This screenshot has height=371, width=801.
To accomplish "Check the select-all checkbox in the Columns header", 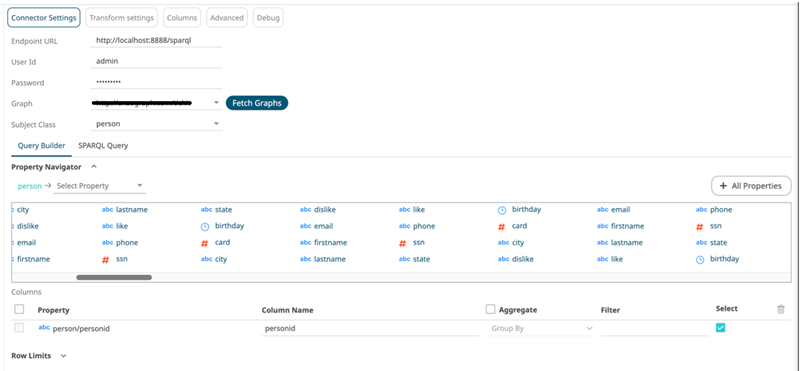I will coord(19,309).
